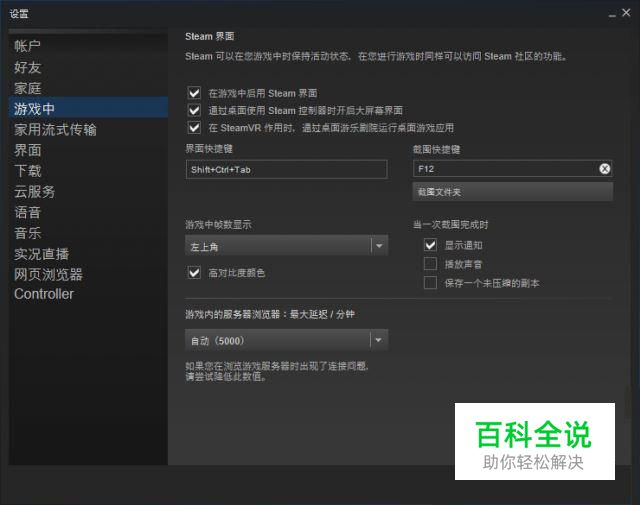The image size is (640, 505).
Task: Open the 界面 settings section
Action: tap(88, 150)
